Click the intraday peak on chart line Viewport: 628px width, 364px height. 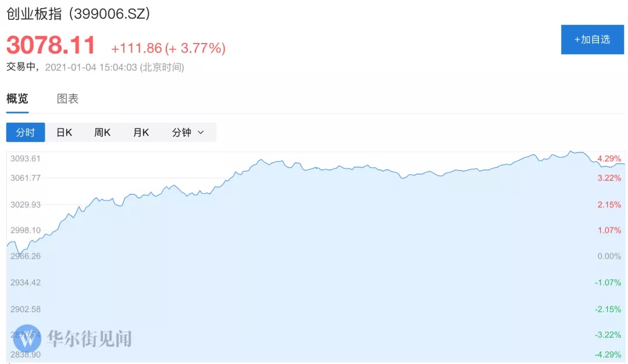[571, 151]
